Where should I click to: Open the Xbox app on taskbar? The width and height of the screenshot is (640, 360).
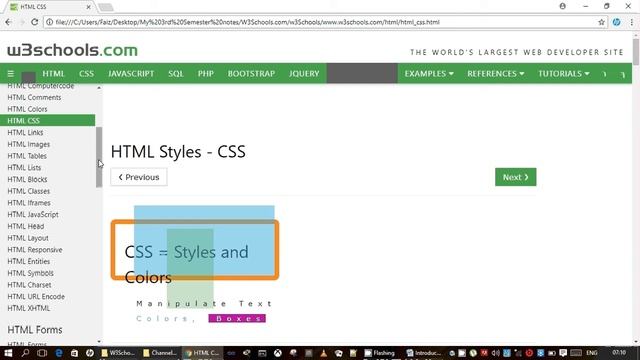click(x=278, y=353)
